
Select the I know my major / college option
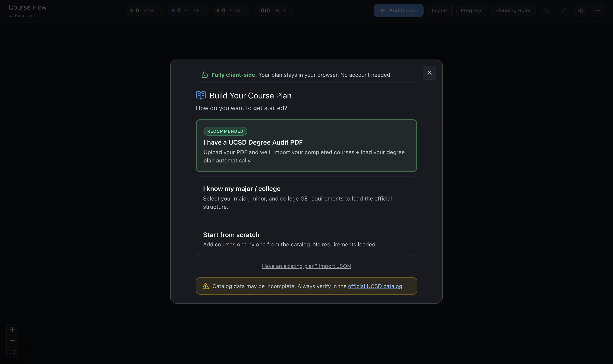(x=306, y=198)
